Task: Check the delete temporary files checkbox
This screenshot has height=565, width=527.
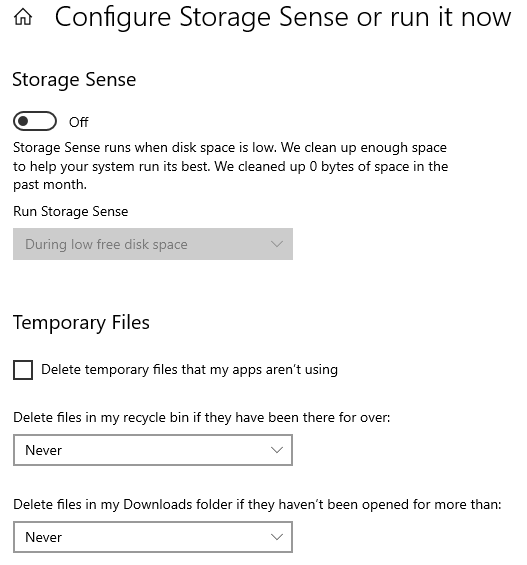Action: click(x=23, y=370)
